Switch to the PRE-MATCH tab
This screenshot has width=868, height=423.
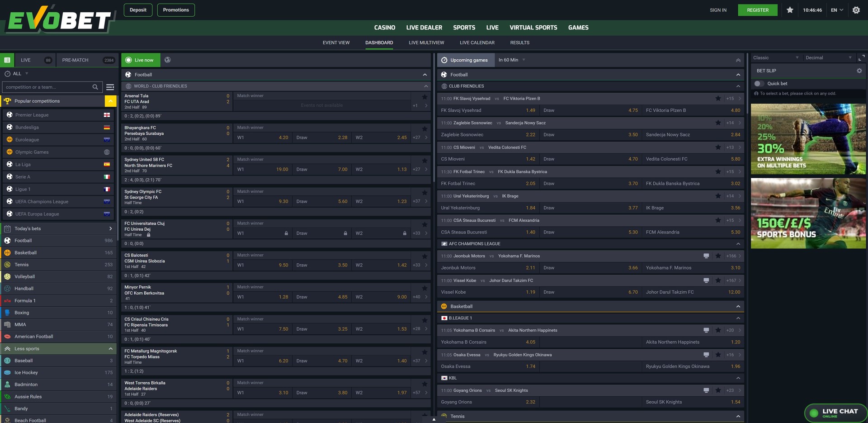pyautogui.click(x=88, y=60)
